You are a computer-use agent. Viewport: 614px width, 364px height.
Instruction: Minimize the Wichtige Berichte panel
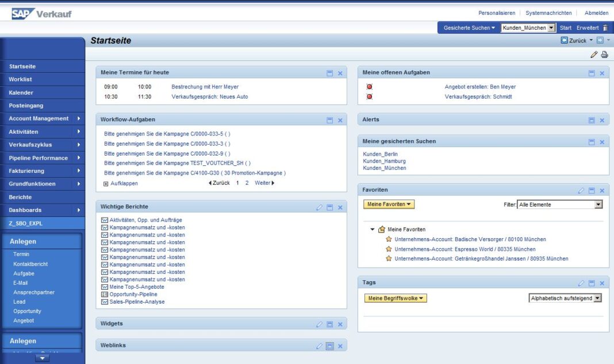pyautogui.click(x=330, y=207)
